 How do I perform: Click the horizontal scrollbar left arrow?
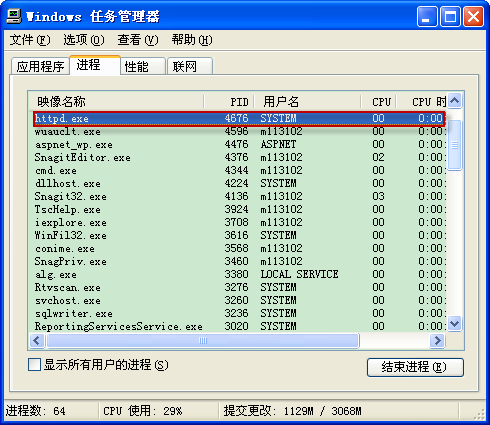(x=37, y=341)
